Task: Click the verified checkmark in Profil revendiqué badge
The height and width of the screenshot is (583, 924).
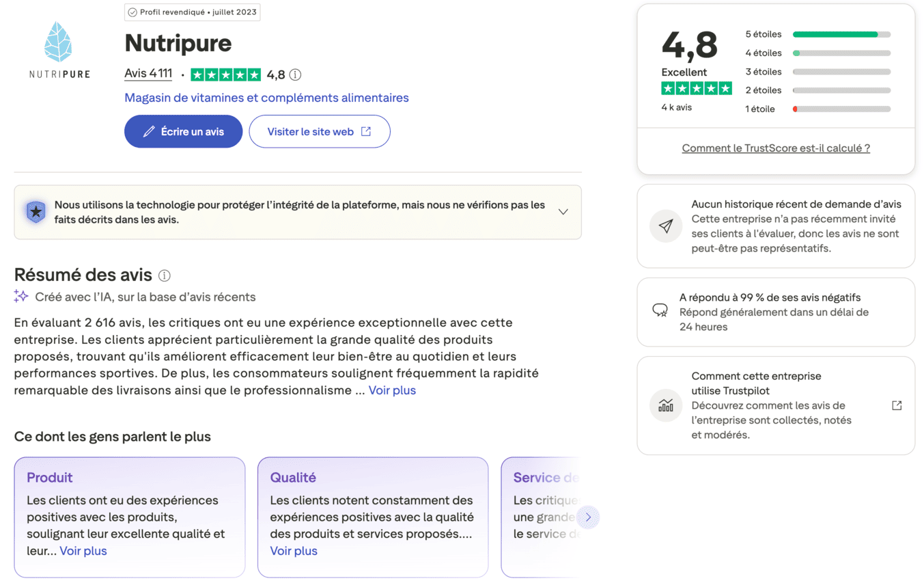Action: coord(132,12)
